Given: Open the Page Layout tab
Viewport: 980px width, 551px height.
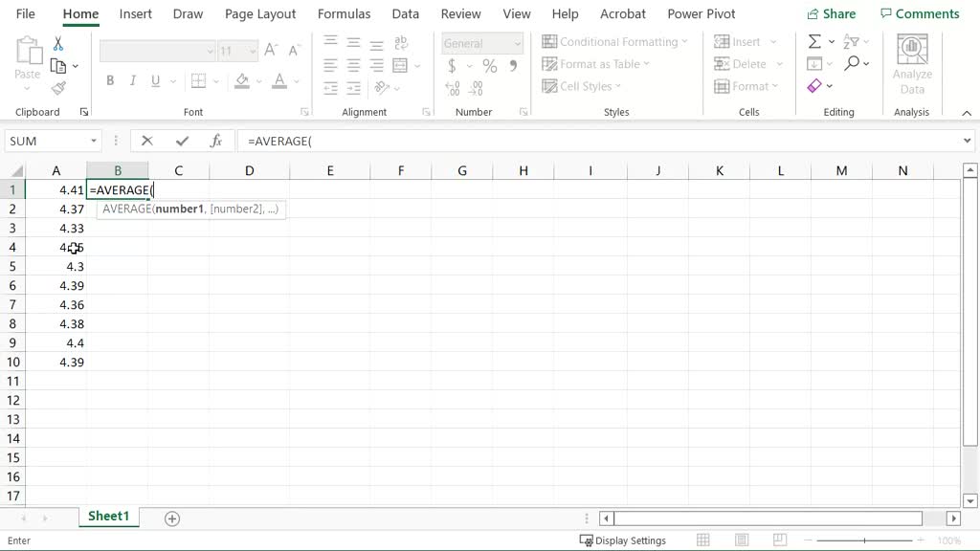Looking at the screenshot, I should coord(260,13).
